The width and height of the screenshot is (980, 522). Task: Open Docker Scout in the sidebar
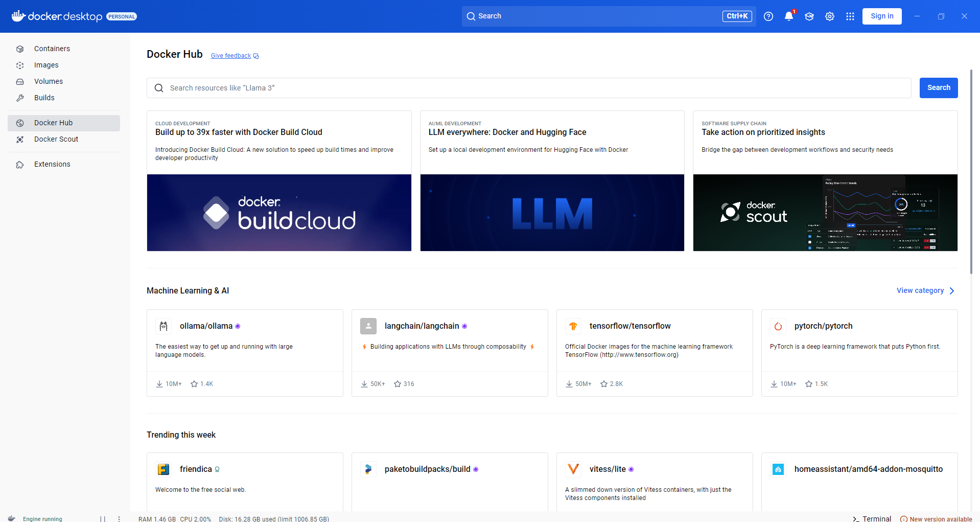click(x=56, y=139)
